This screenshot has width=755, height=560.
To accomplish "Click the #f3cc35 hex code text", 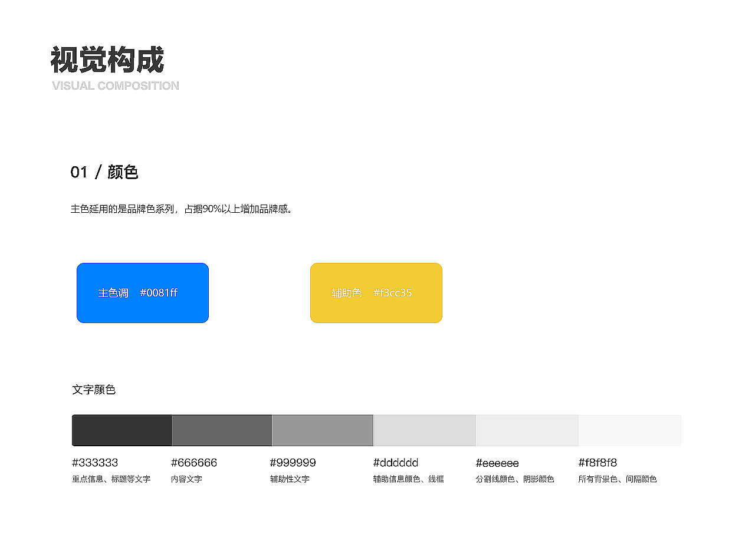I will click(392, 292).
